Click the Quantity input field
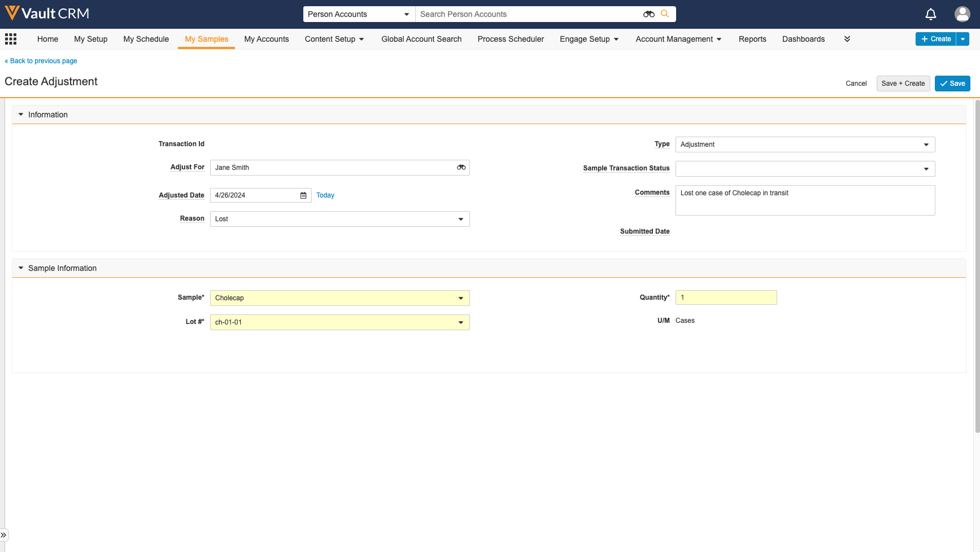This screenshot has height=552, width=980. [726, 297]
